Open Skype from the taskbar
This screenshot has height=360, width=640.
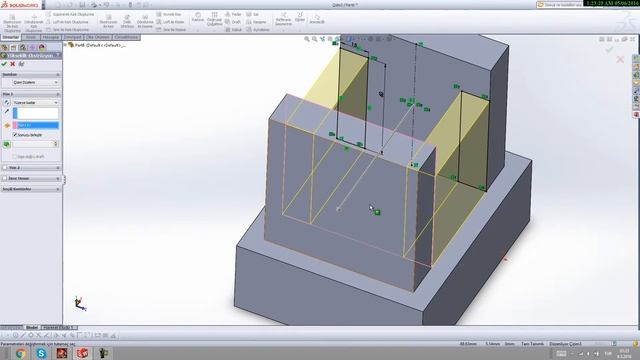(41, 353)
